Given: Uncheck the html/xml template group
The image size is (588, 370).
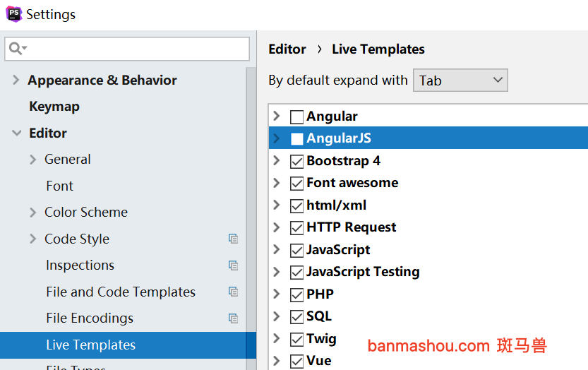Looking at the screenshot, I should 296,205.
